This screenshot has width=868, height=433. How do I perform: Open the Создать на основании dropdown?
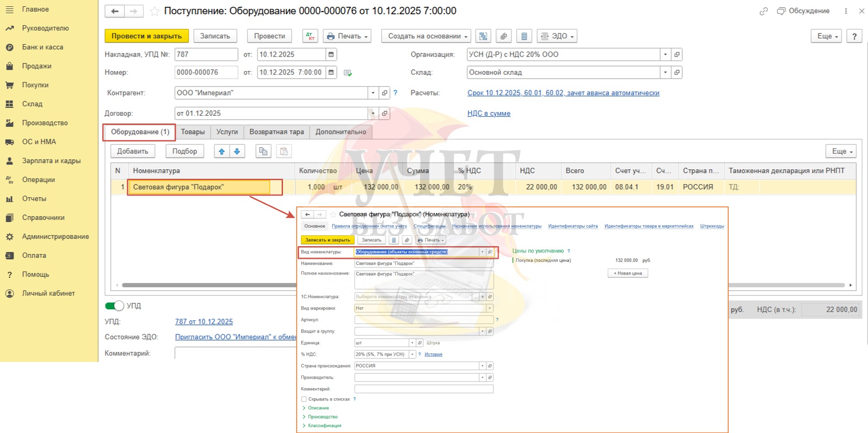426,36
